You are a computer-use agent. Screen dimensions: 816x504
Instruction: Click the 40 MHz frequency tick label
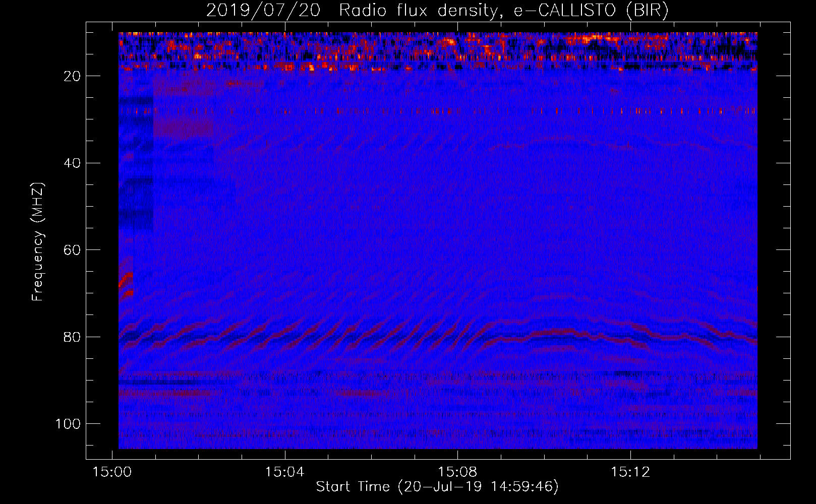[73, 163]
